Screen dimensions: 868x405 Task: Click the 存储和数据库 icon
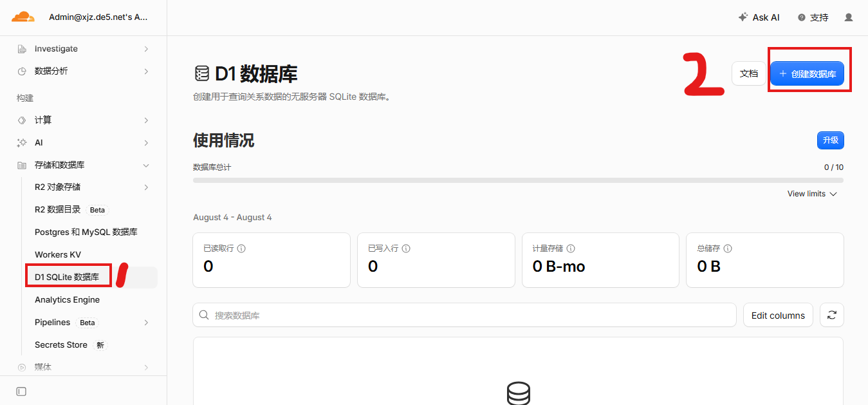(22, 165)
